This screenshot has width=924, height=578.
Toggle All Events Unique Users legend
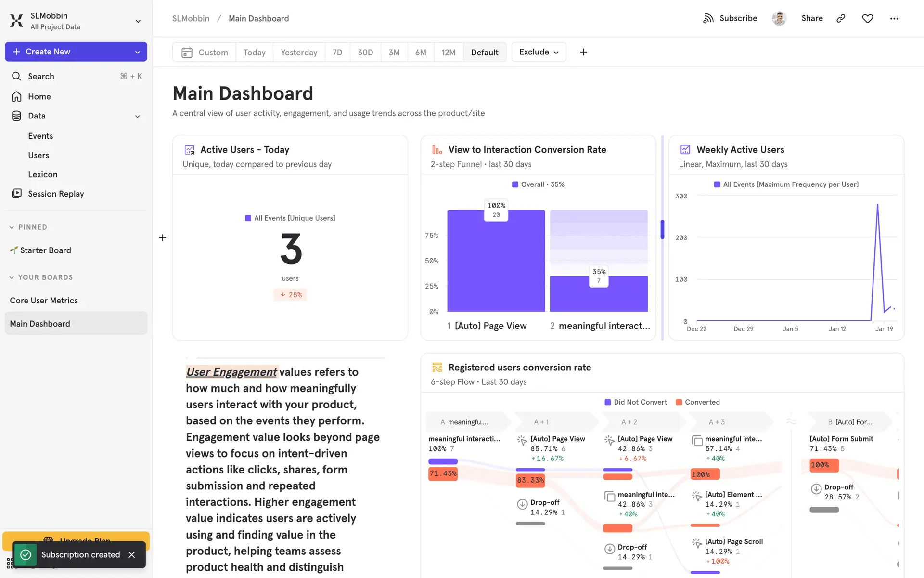click(x=290, y=218)
